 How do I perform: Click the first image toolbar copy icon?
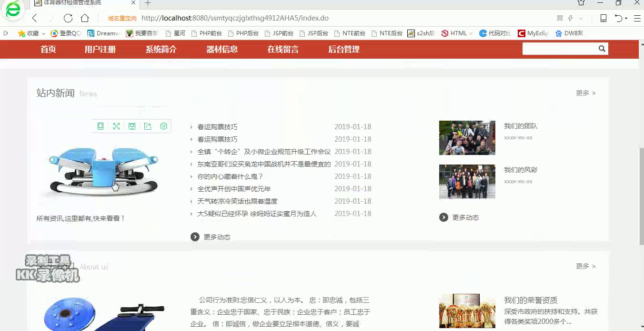(101, 126)
